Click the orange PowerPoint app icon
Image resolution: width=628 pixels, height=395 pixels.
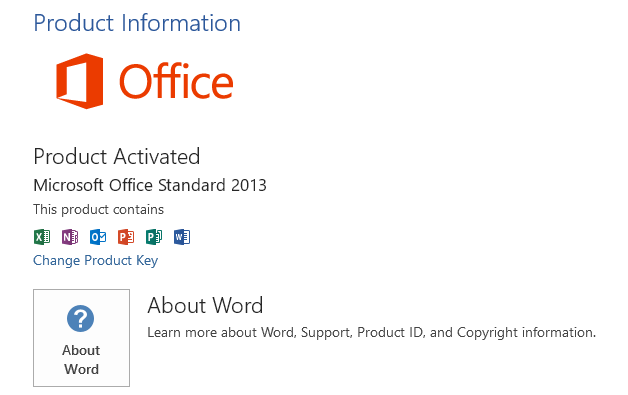126,237
